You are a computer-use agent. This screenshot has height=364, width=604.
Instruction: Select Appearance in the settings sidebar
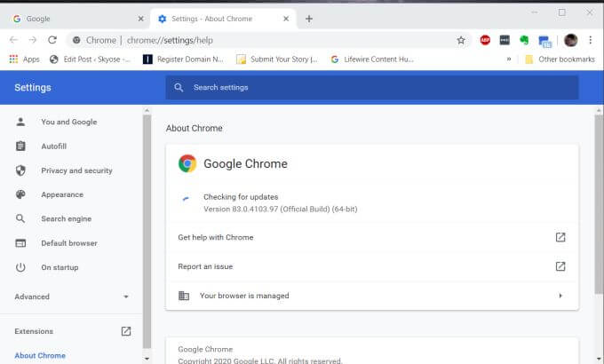point(62,194)
